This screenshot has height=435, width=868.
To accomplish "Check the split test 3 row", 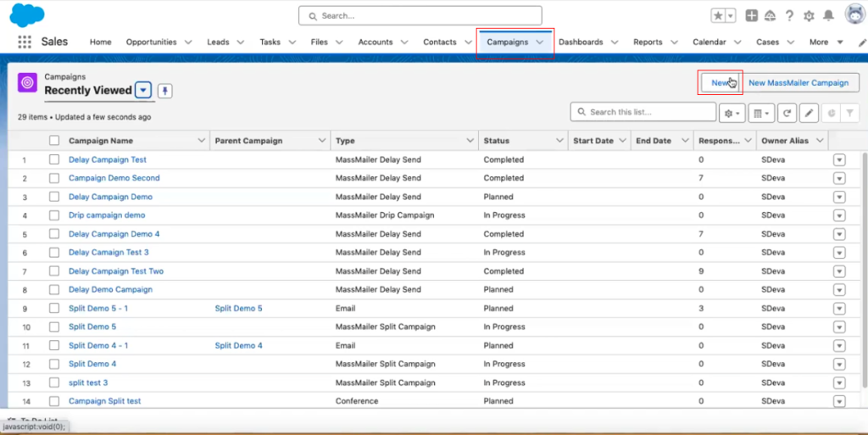I will (54, 382).
